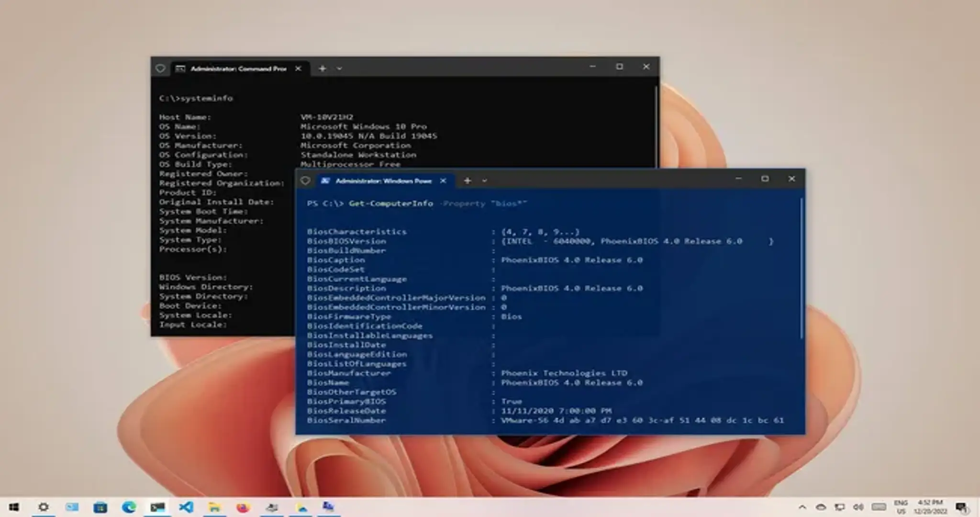Select the Administrator: Command Prompt tab

234,68
